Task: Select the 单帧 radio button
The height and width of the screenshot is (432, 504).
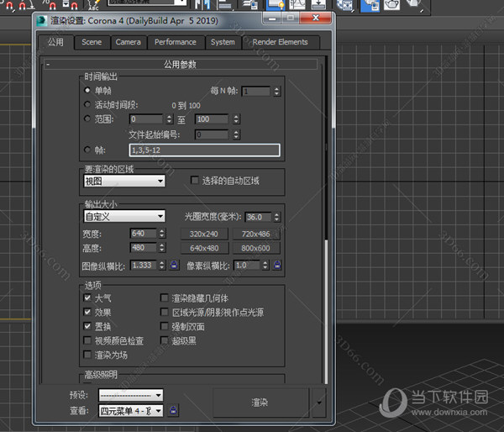Action: (x=87, y=91)
